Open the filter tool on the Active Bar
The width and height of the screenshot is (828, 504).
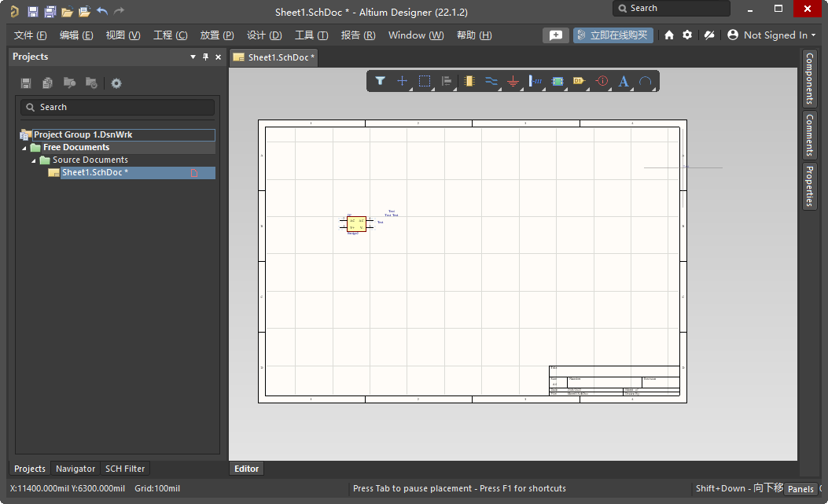coord(381,81)
